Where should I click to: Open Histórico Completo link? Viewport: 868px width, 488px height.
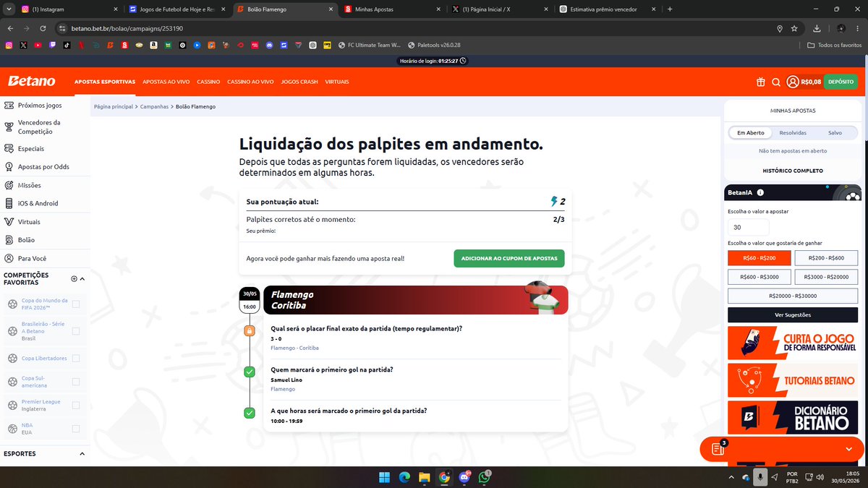click(793, 171)
